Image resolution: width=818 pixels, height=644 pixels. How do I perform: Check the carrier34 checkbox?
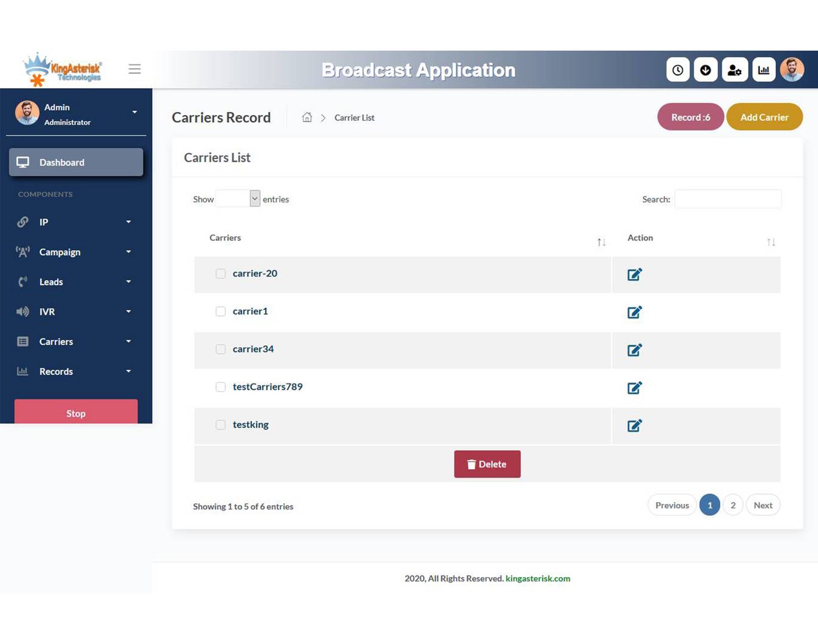[x=220, y=349]
